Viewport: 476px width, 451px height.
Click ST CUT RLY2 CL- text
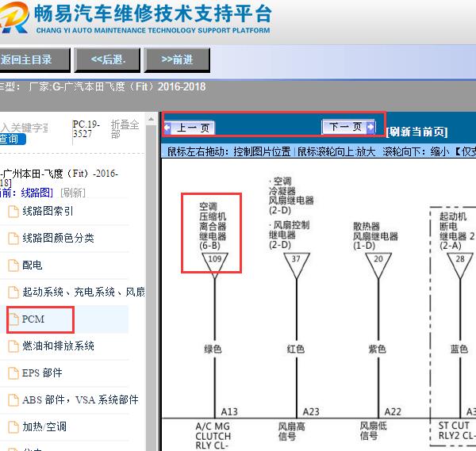point(457,430)
